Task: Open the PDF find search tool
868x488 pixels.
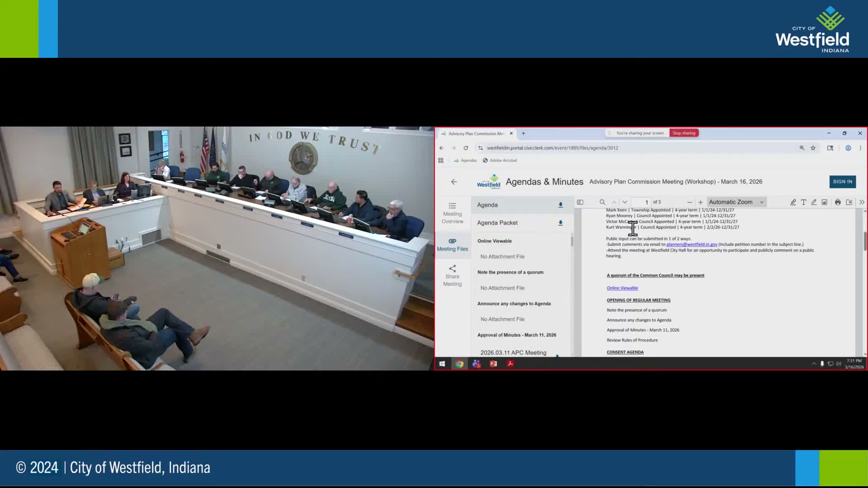Action: click(x=602, y=202)
